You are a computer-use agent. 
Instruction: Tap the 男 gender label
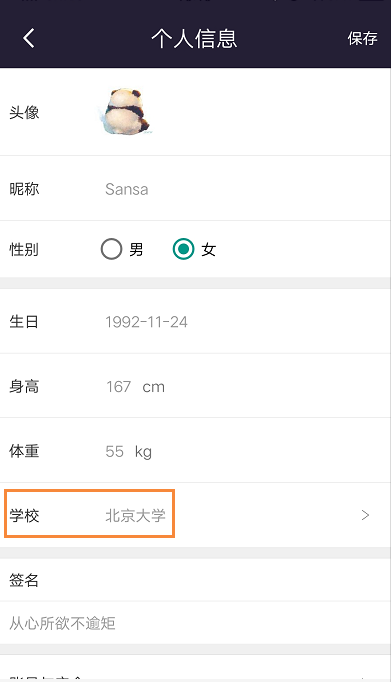136,250
